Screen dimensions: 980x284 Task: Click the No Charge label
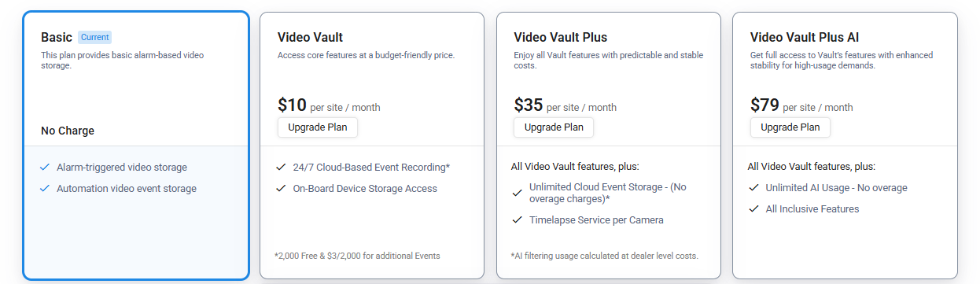coord(68,131)
